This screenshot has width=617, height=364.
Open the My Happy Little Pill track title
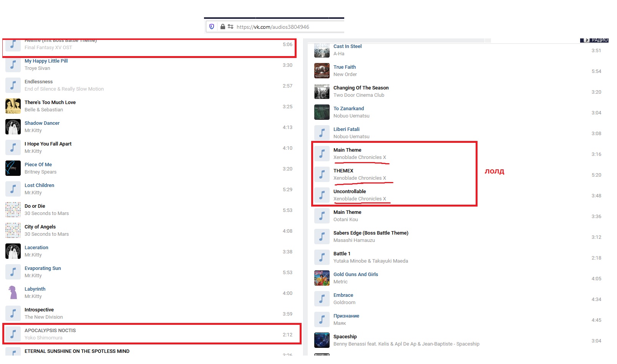(x=46, y=61)
